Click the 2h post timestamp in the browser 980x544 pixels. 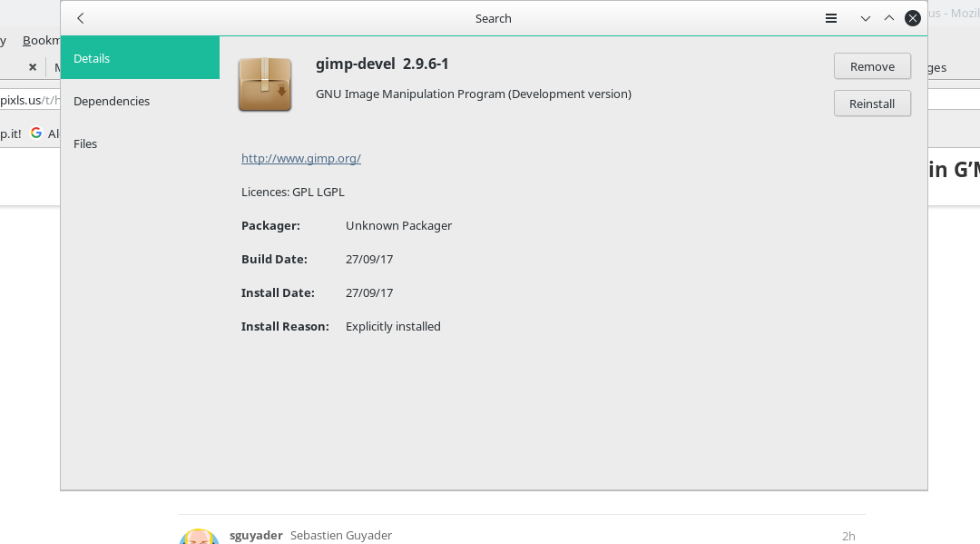coord(848,536)
